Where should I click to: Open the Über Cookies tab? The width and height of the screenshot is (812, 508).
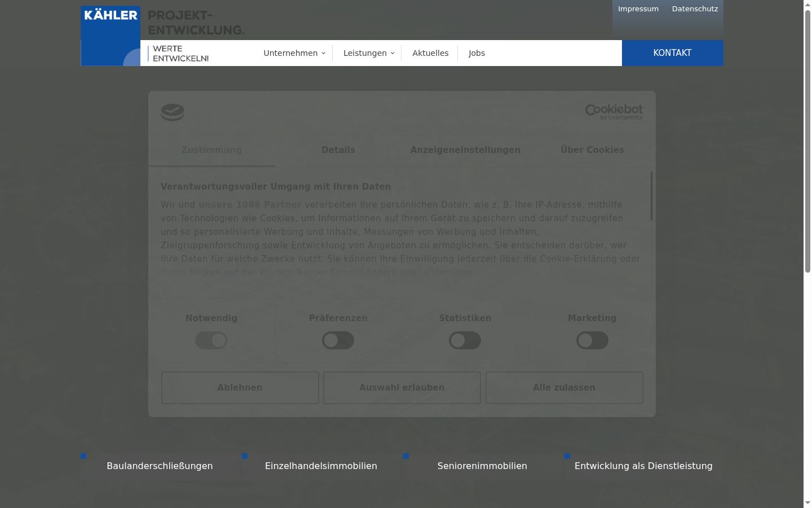tap(592, 150)
